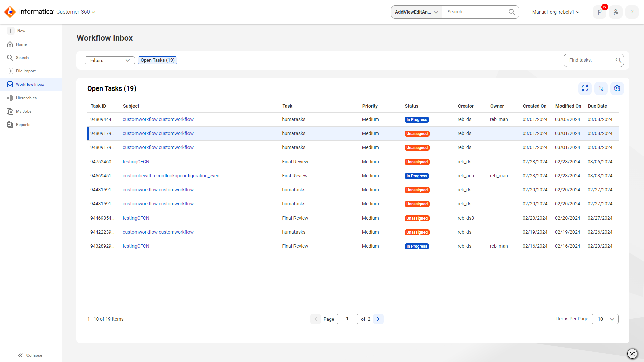Click the My Jobs document icon
The height and width of the screenshot is (362, 644).
click(x=10, y=111)
